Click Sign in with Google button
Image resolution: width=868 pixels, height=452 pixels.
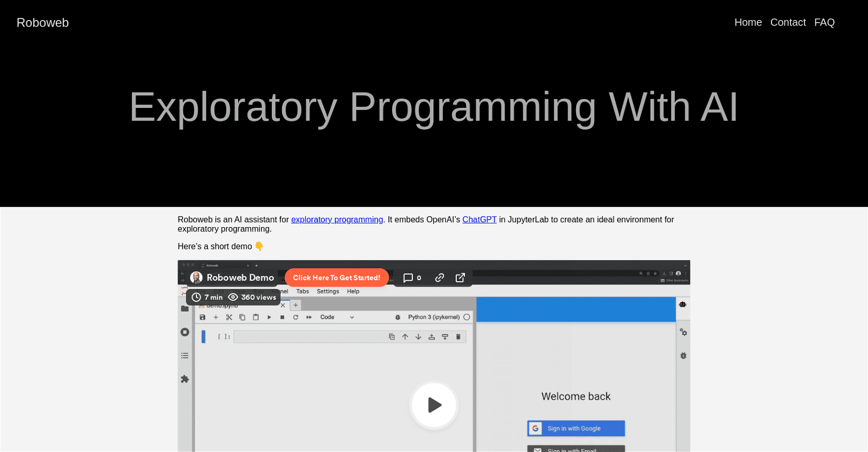(576, 428)
